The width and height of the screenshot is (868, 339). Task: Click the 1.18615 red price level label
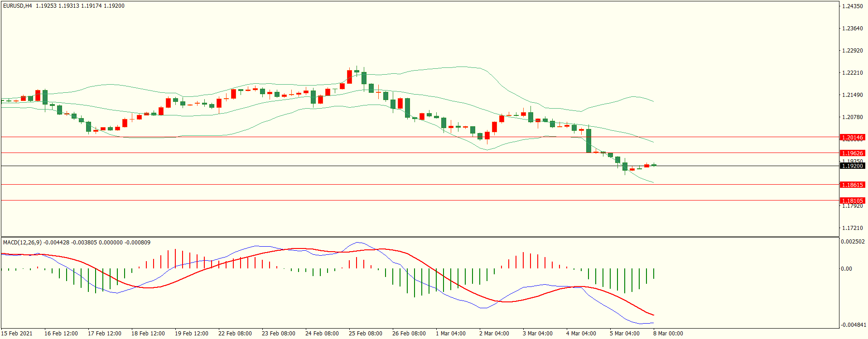(x=852, y=185)
